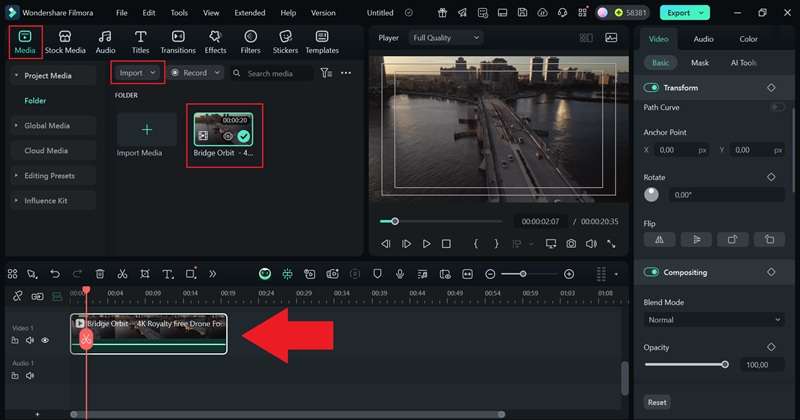Add a Transform keyframe diamond
Screen dimensions: 800x420
click(771, 88)
